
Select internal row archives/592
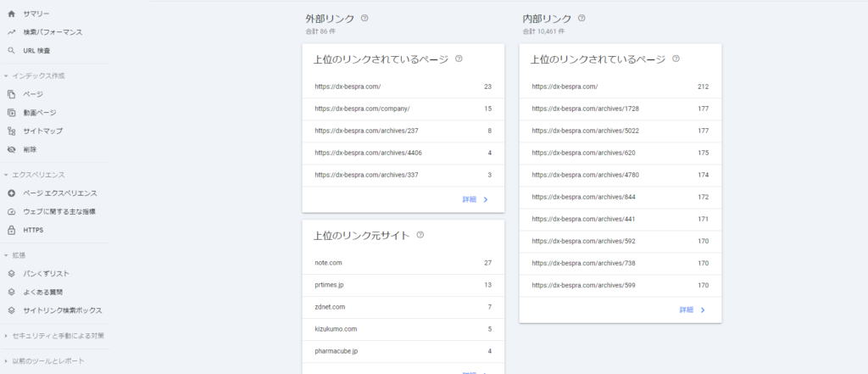coord(620,243)
